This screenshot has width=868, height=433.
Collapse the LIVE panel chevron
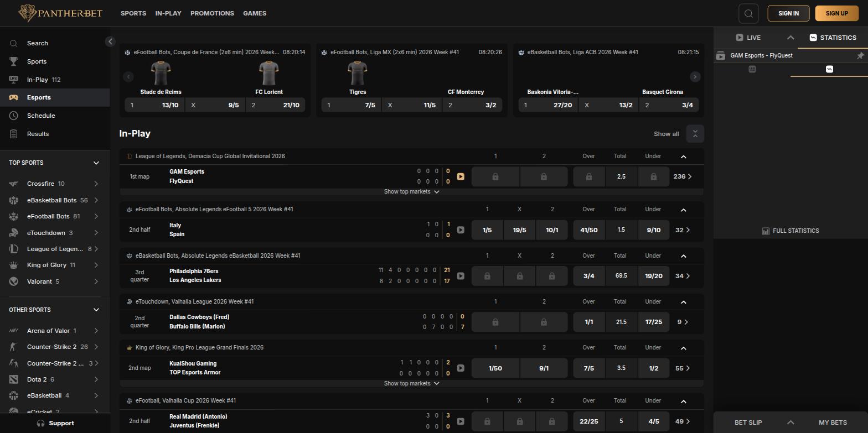coord(790,38)
